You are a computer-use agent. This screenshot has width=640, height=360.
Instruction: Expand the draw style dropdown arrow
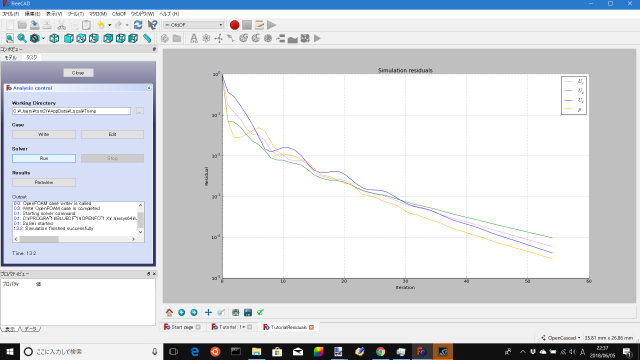43,39
